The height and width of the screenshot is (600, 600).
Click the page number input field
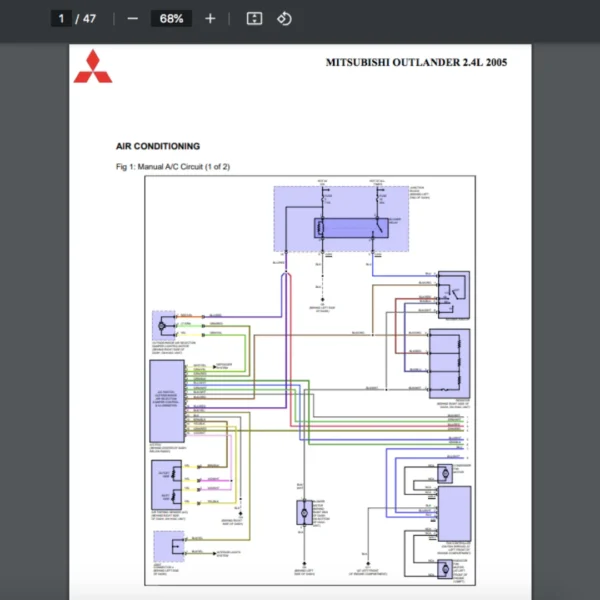tap(61, 19)
